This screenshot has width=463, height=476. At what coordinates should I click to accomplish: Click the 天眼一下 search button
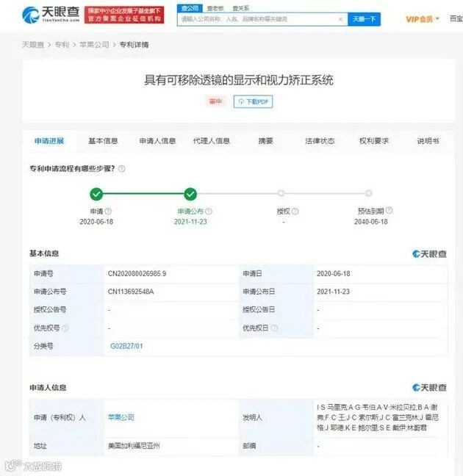coord(364,19)
